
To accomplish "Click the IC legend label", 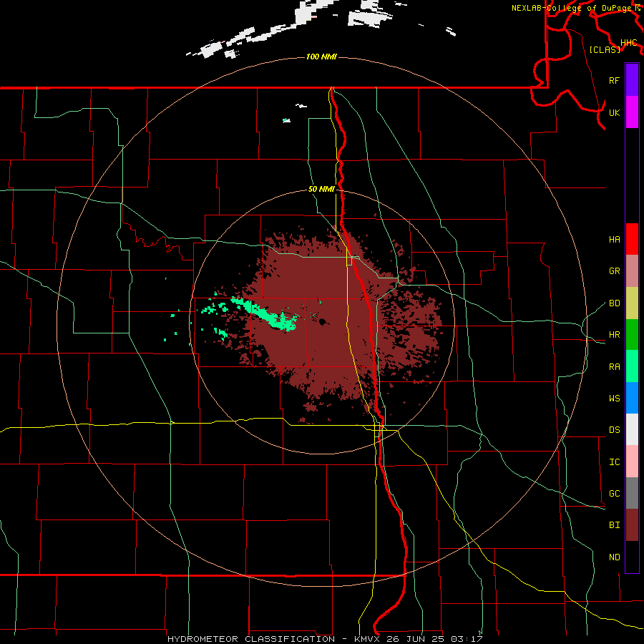I will [x=614, y=462].
